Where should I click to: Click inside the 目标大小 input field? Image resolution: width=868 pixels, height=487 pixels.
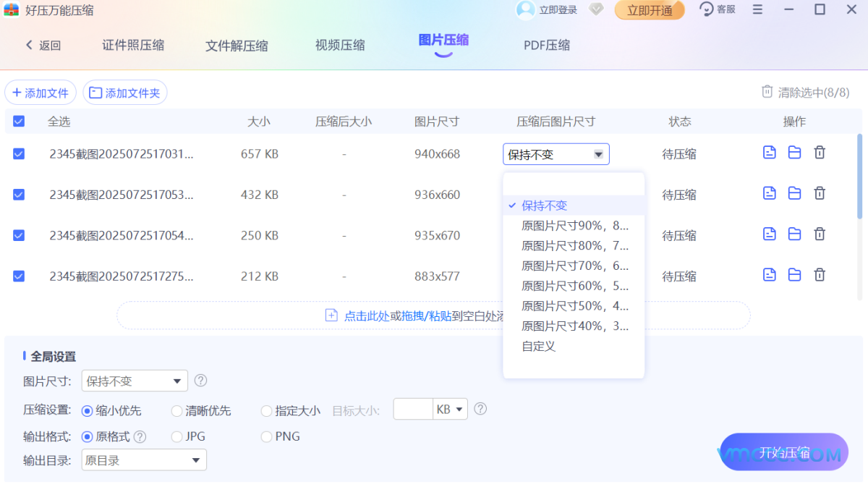[412, 409]
